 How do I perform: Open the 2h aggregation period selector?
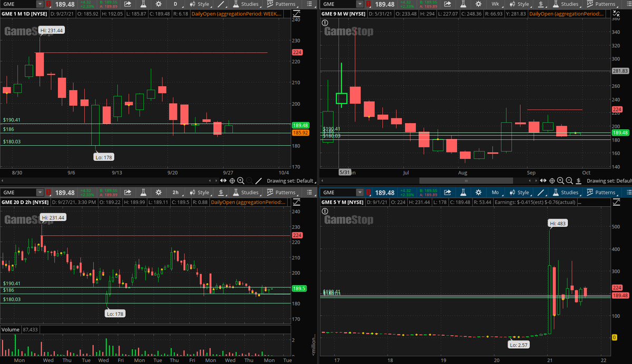(177, 193)
